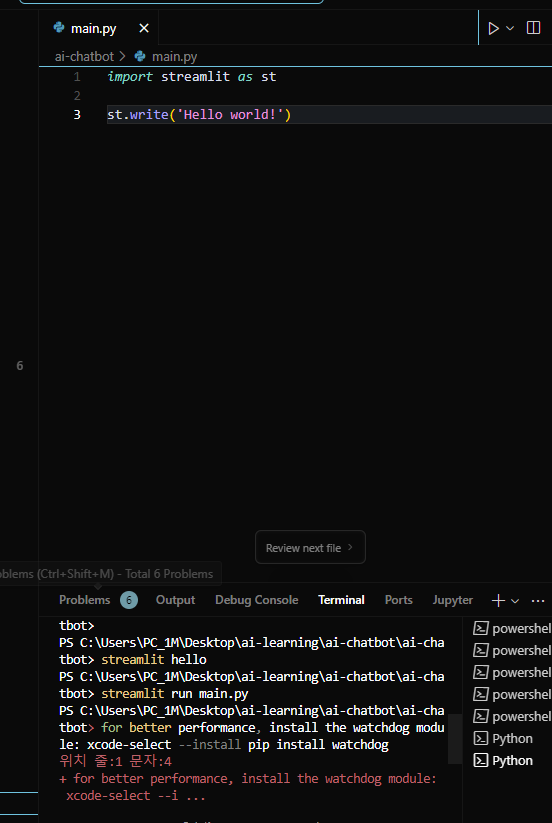Select the first Python terminal in list
This screenshot has height=823, width=552.
[x=512, y=738]
